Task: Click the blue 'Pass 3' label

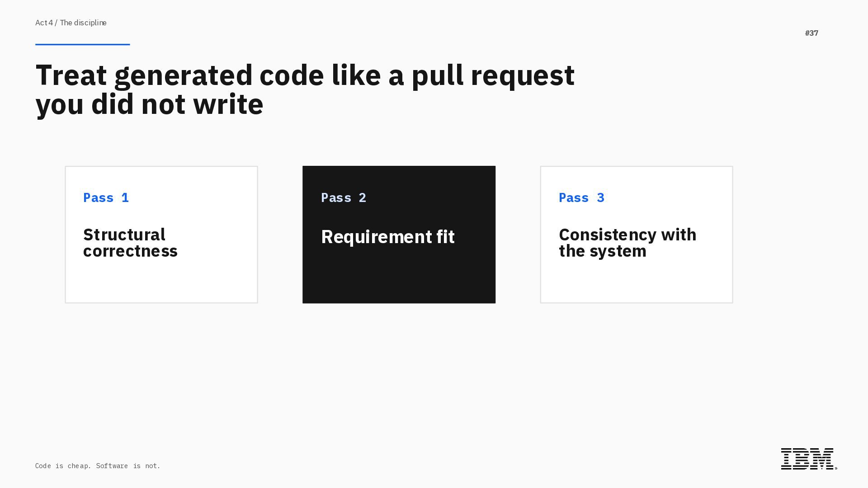Action: [x=581, y=197]
